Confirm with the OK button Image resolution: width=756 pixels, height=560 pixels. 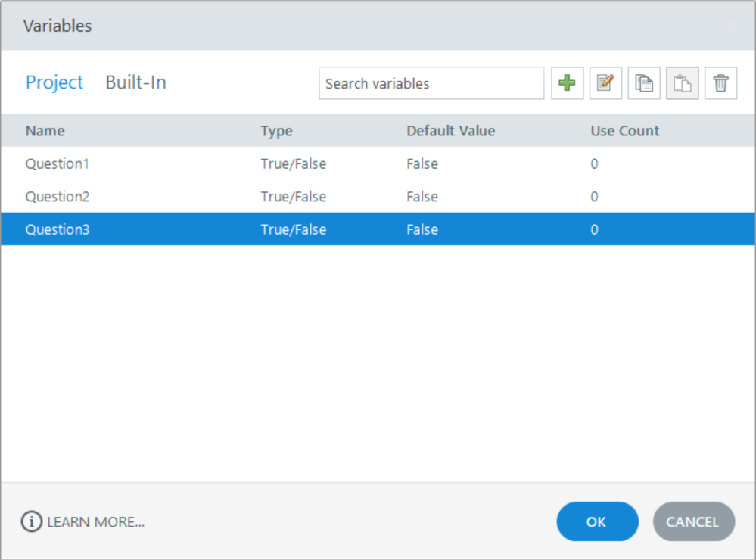point(596,521)
